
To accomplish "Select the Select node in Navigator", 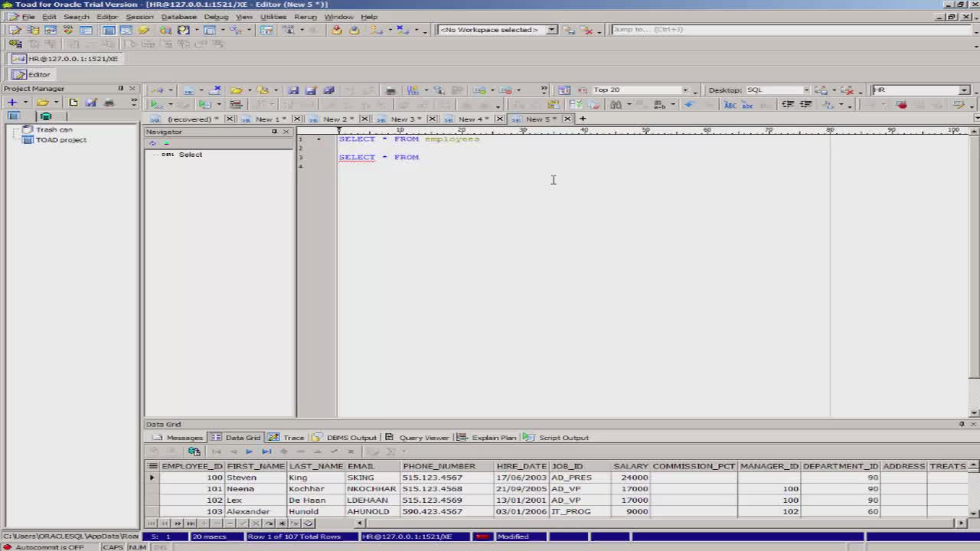I will click(190, 155).
